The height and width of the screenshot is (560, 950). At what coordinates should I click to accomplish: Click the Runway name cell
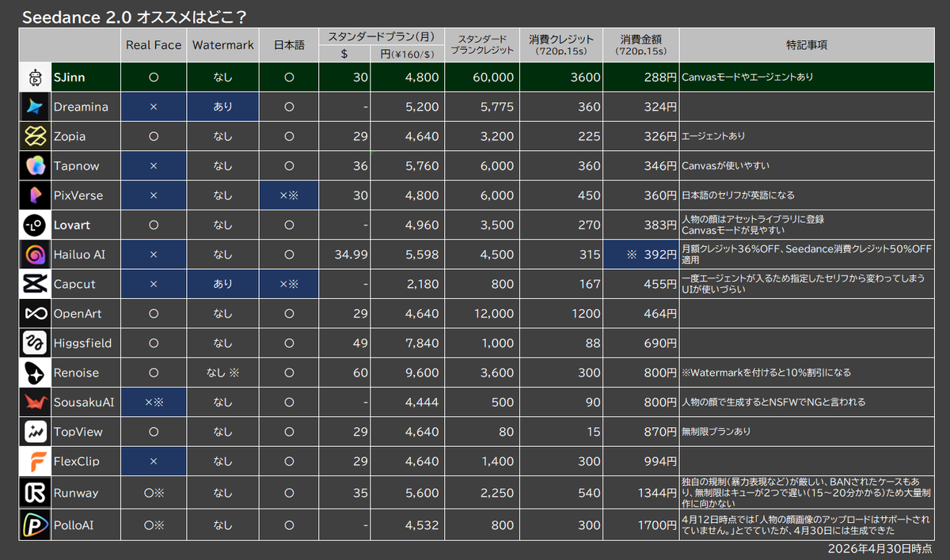[85, 493]
